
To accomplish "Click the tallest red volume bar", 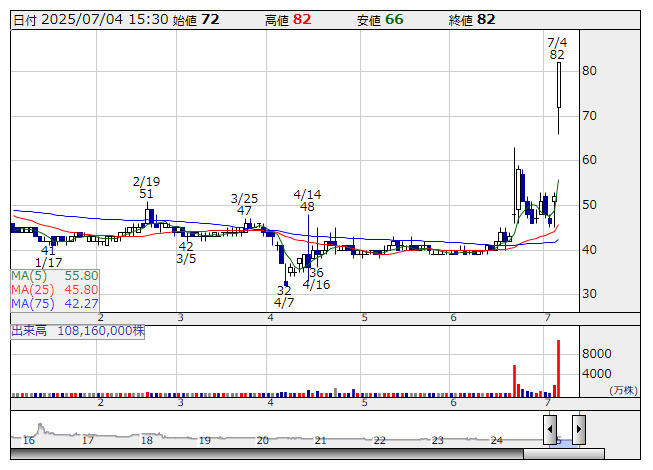I will [x=558, y=368].
